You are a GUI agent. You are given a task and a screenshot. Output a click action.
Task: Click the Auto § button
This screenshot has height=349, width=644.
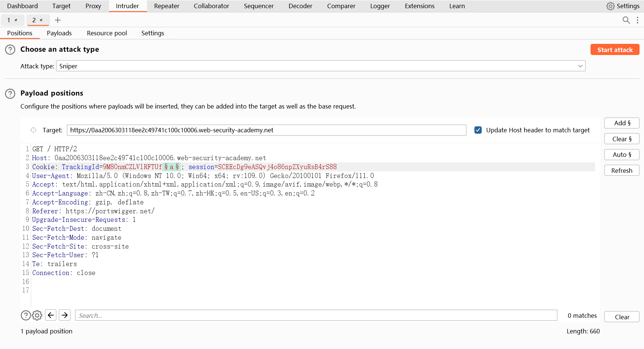622,155
